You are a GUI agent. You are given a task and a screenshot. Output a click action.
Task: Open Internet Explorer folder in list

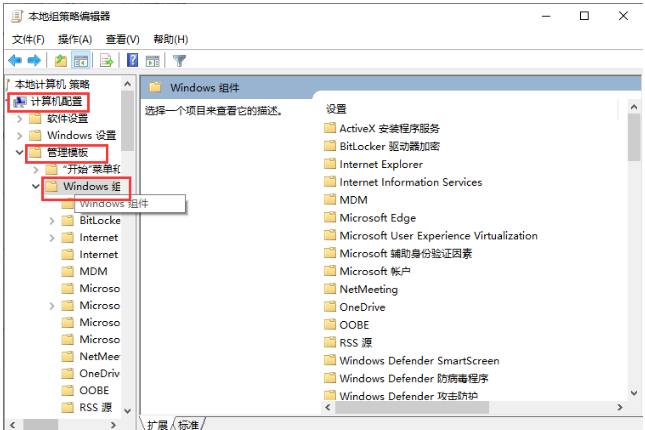tap(381, 164)
